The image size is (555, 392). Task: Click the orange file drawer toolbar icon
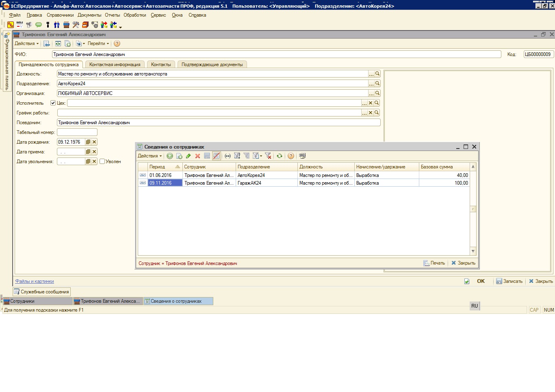(85, 25)
